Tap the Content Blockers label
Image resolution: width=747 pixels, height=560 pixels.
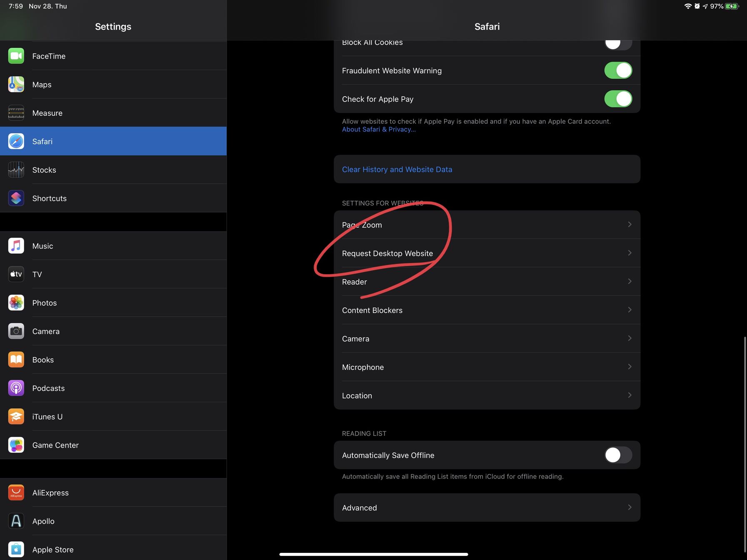pos(372,310)
